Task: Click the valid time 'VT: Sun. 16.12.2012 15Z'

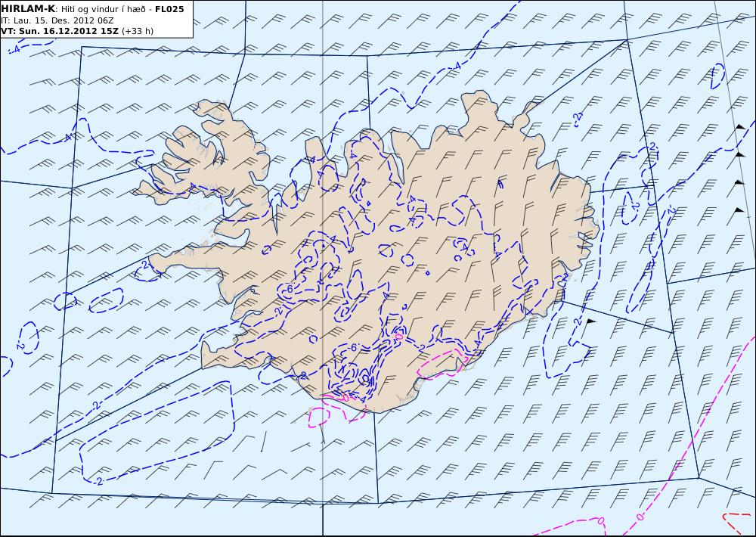Action: tap(59, 31)
